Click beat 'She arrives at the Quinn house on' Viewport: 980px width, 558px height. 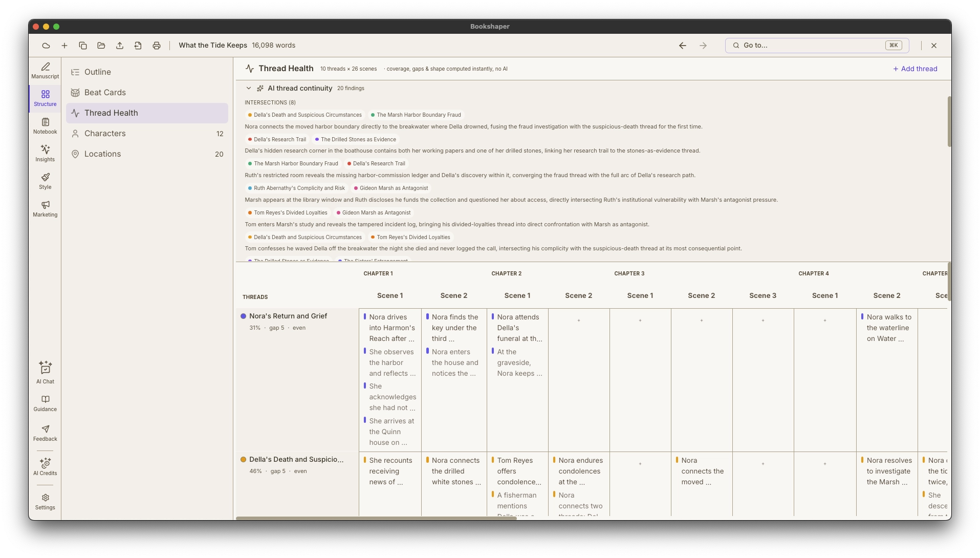tap(389, 432)
